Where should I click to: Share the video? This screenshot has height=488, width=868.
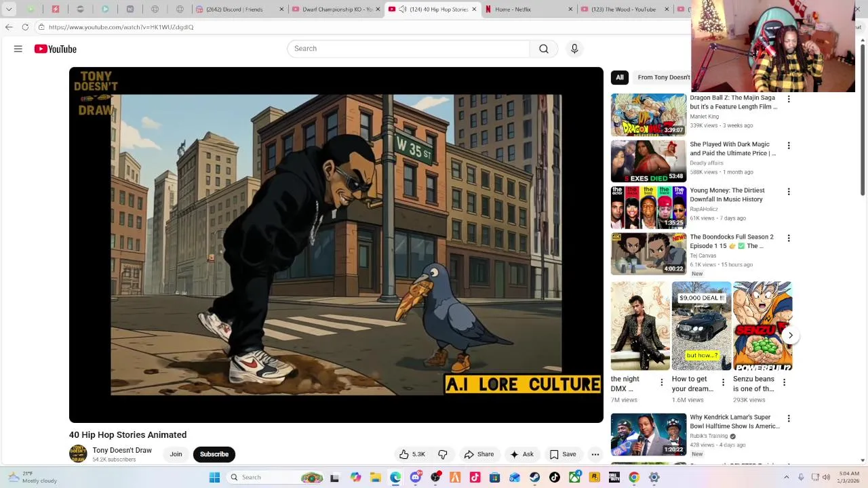(479, 454)
